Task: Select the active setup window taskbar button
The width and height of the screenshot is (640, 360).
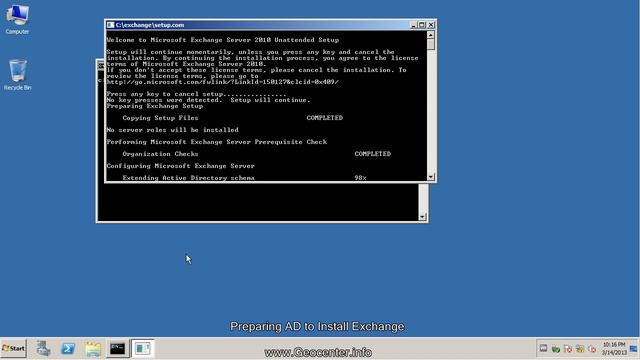Action: [142, 349]
